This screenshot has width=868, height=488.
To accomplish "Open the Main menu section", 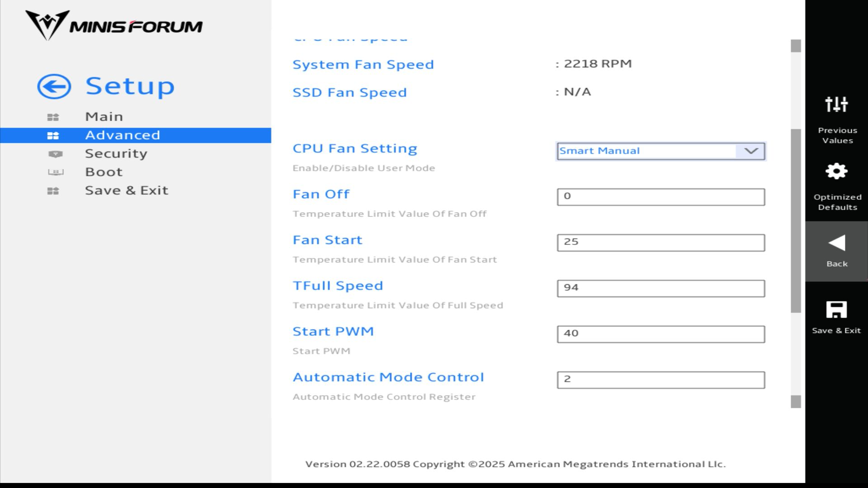I will coord(104,117).
